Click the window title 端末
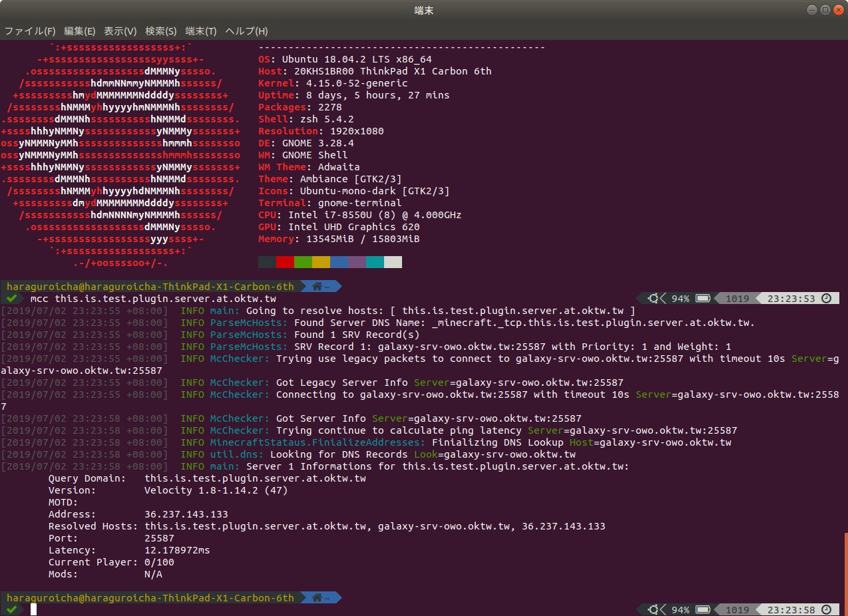Image resolution: width=848 pixels, height=616 pixels. (x=424, y=10)
